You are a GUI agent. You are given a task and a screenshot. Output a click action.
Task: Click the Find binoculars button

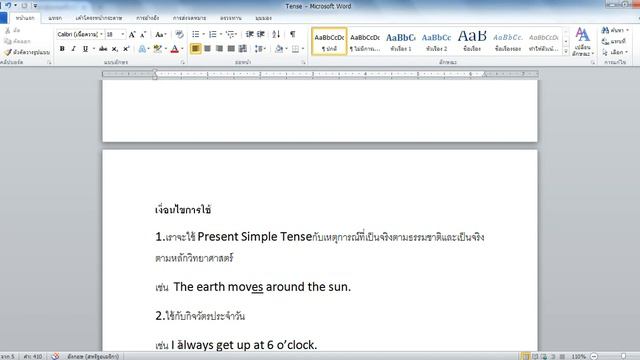tap(615, 30)
